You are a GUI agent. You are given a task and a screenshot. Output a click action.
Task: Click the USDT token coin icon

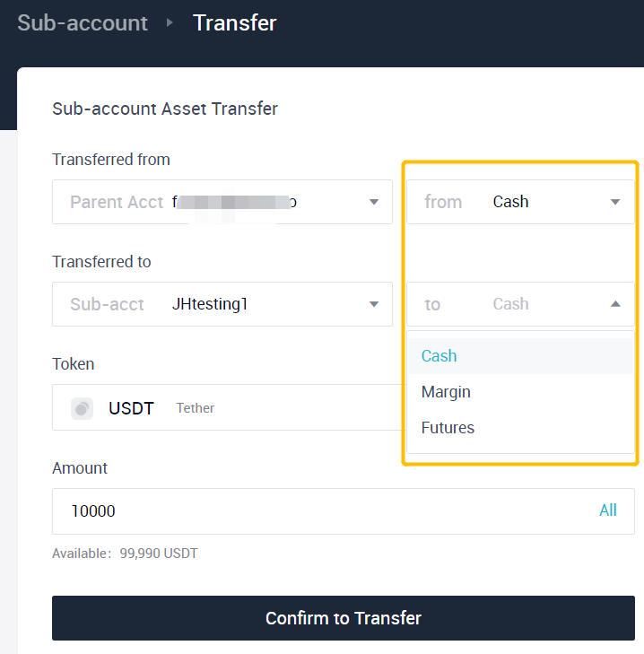click(83, 408)
